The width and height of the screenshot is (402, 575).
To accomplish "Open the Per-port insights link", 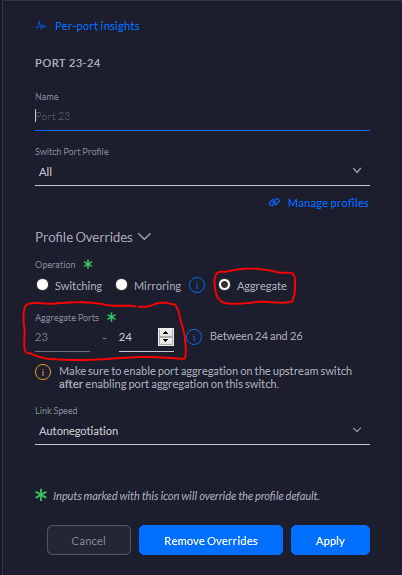I will tap(97, 26).
